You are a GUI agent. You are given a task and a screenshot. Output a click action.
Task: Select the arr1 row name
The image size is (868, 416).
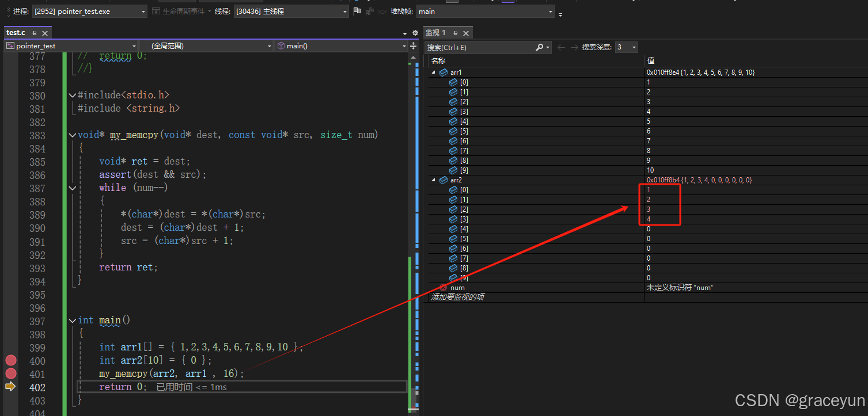coord(456,72)
